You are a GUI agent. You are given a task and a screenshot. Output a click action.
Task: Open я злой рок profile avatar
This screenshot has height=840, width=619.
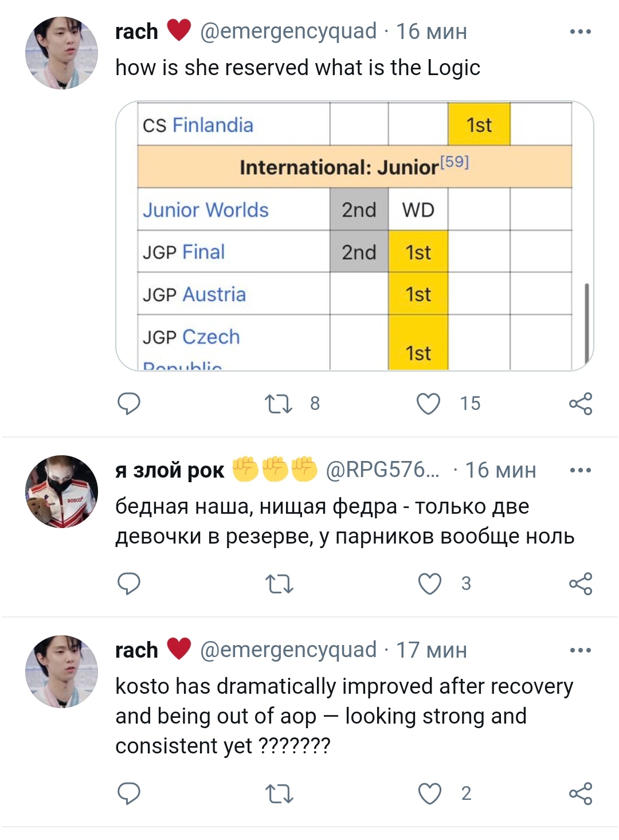pos(62,491)
